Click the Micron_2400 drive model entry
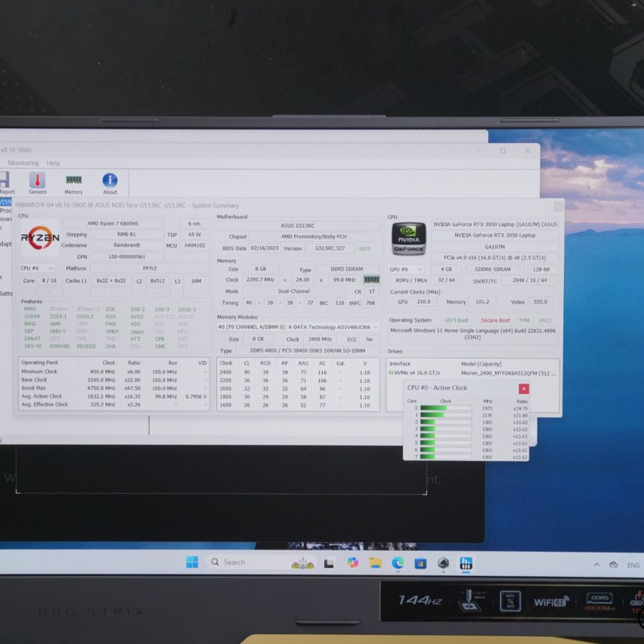This screenshot has height=644, width=644. (x=509, y=374)
